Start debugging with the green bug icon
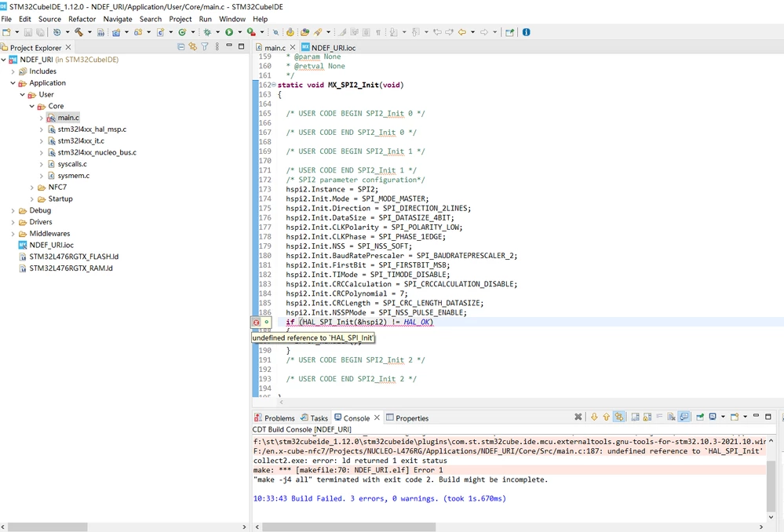This screenshot has width=784, height=532. (x=207, y=32)
